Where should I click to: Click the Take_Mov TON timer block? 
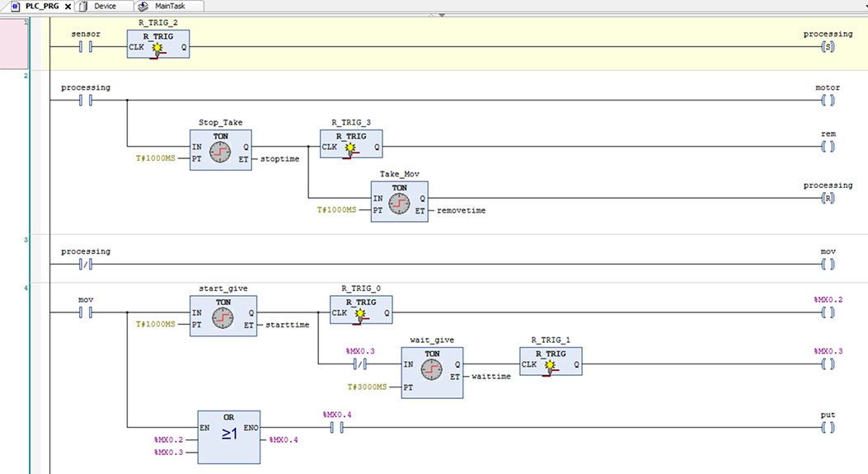tap(399, 202)
